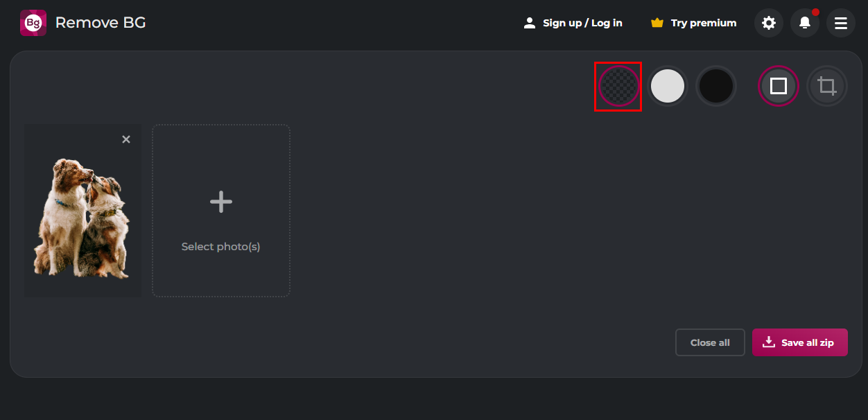This screenshot has width=868, height=420.
Task: Click the plus icon to add photos
Action: 221,202
